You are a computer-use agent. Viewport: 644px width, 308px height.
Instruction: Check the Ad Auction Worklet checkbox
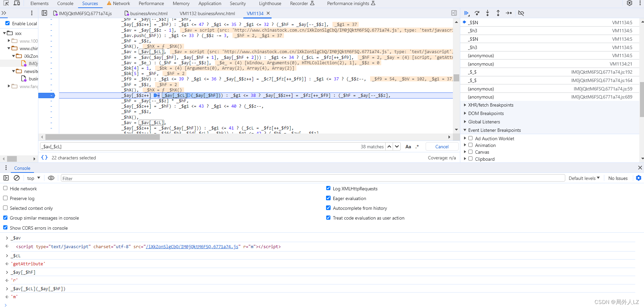[470, 138]
